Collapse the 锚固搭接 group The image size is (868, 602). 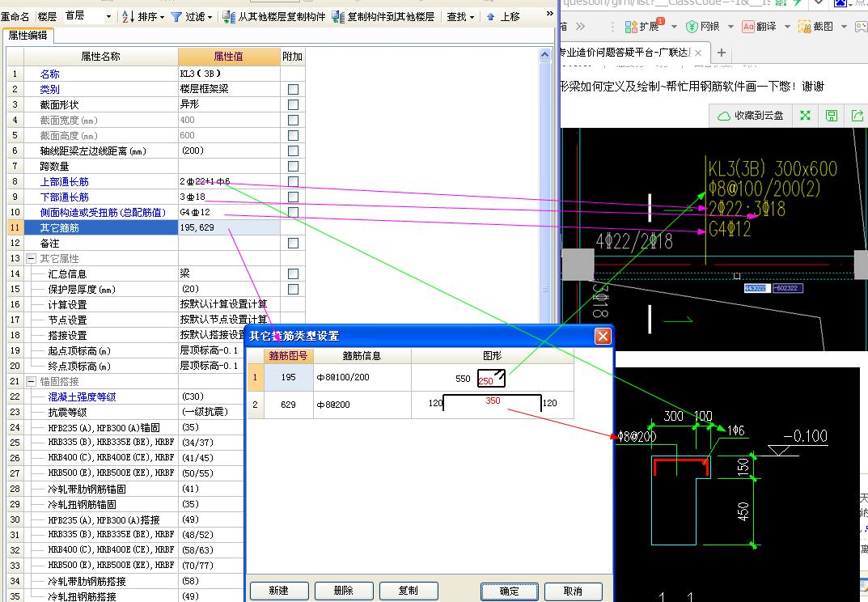31,382
